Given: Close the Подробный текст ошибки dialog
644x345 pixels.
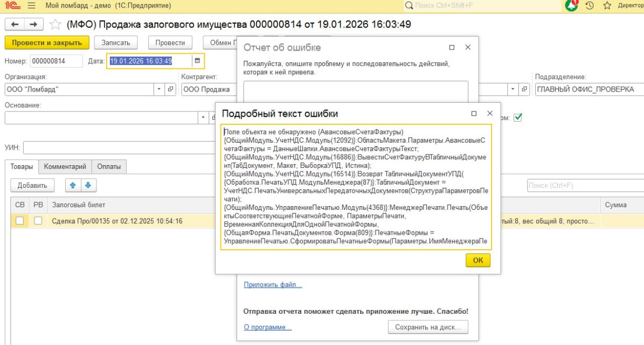Looking at the screenshot, I should [x=489, y=114].
